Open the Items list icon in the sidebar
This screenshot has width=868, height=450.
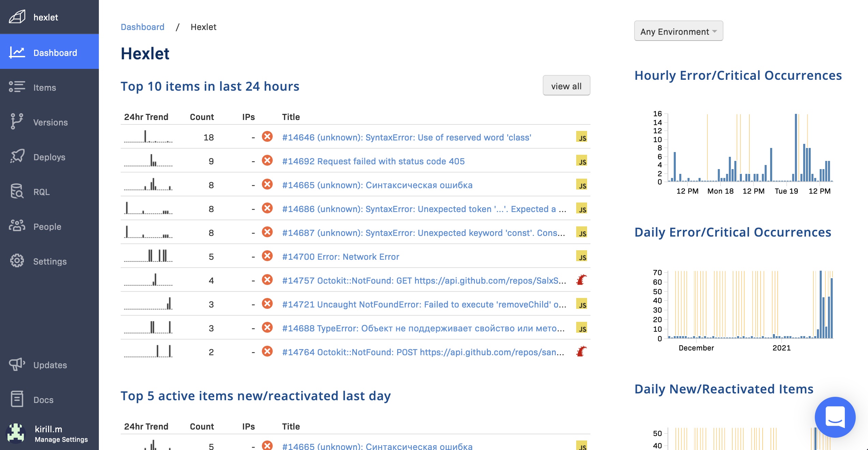pos(17,87)
